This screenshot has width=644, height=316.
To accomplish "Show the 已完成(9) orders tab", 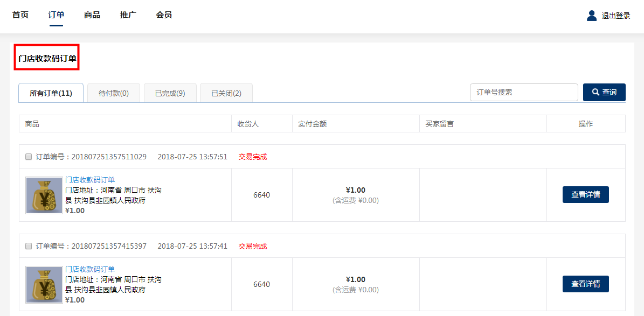I will 170,93.
